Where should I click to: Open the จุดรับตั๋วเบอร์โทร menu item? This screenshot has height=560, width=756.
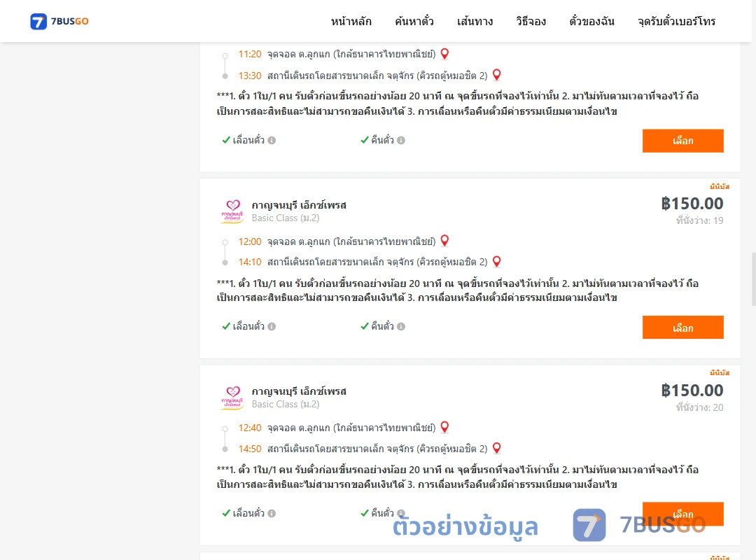coord(676,21)
